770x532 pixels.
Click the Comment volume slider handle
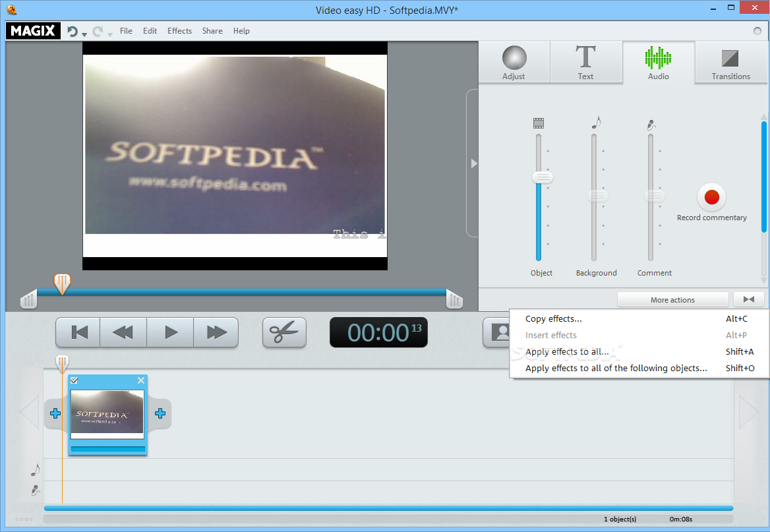(654, 196)
